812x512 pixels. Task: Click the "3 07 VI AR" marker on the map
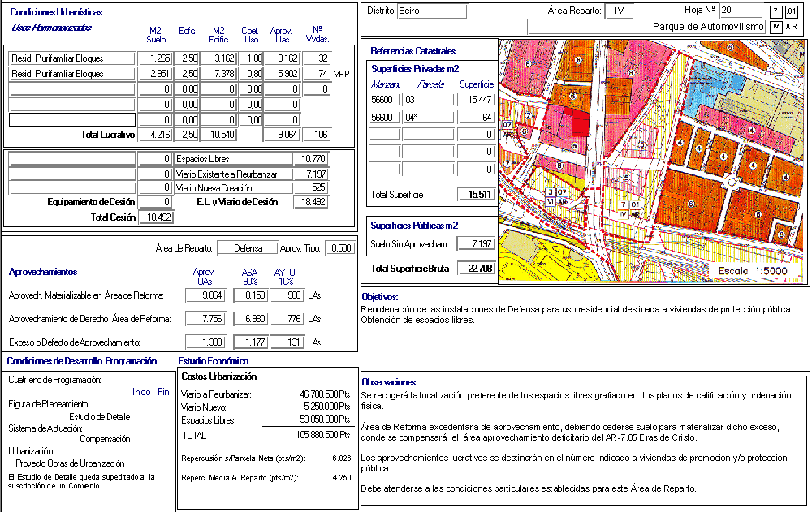[557, 196]
